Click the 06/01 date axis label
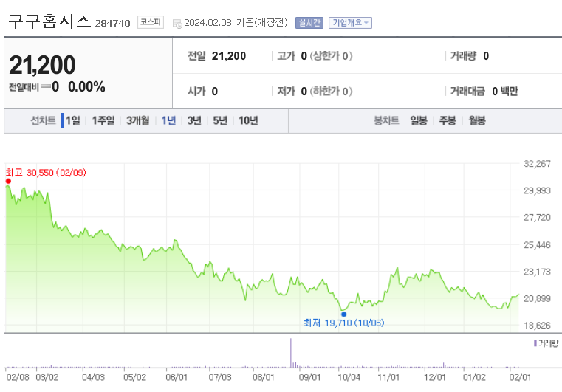Screen dimensions: 562x392 (177, 377)
